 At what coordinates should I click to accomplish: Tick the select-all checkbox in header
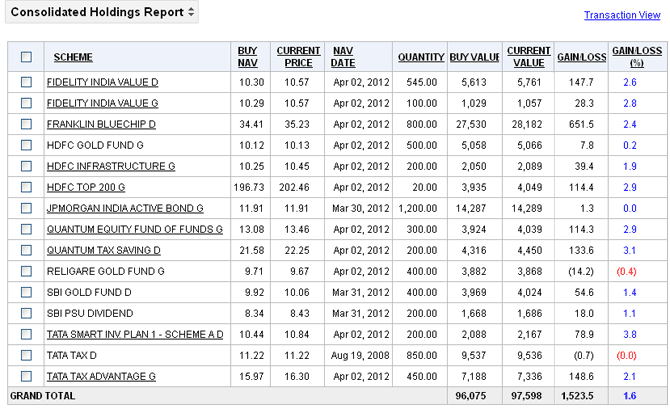tap(26, 57)
